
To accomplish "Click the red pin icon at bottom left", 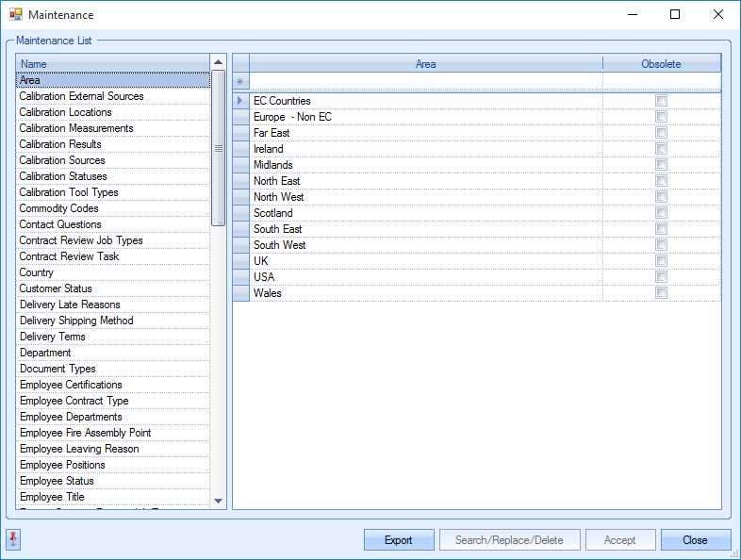I will [13, 539].
